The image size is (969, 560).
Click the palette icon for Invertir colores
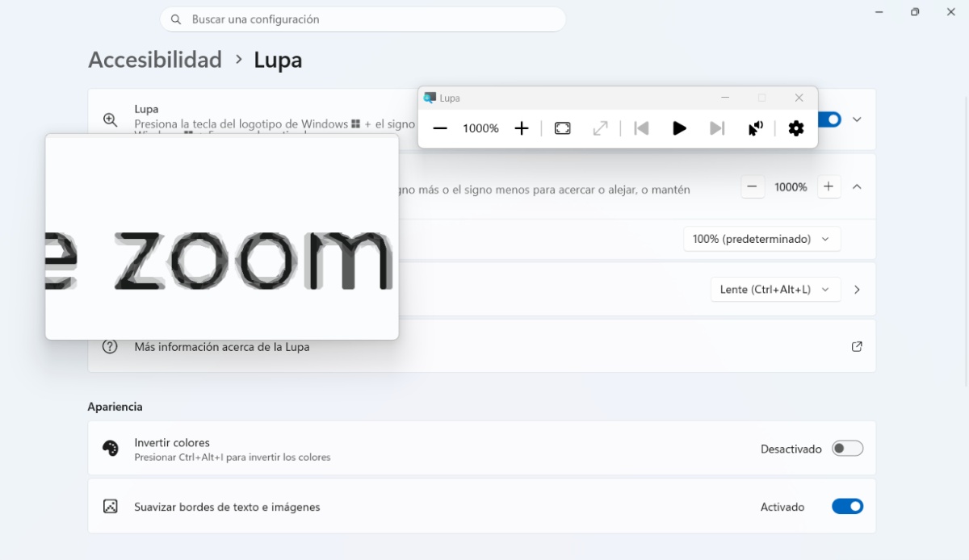(111, 448)
